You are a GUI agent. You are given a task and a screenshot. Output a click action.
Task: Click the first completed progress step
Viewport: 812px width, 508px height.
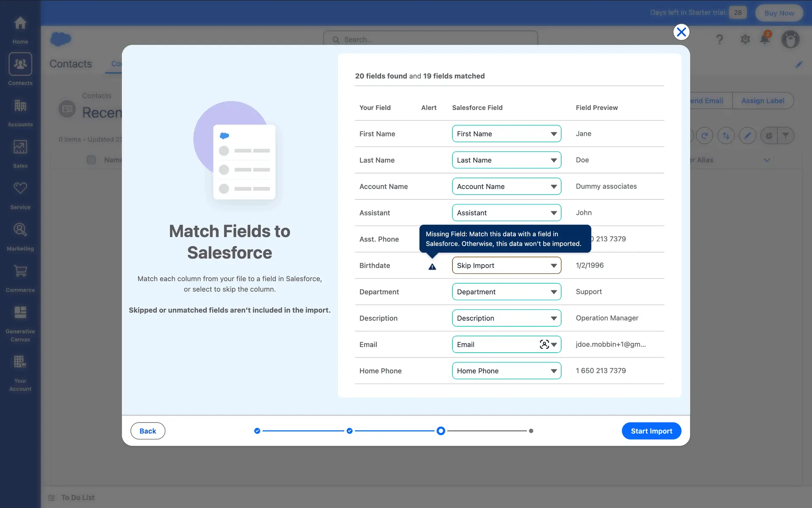257,431
